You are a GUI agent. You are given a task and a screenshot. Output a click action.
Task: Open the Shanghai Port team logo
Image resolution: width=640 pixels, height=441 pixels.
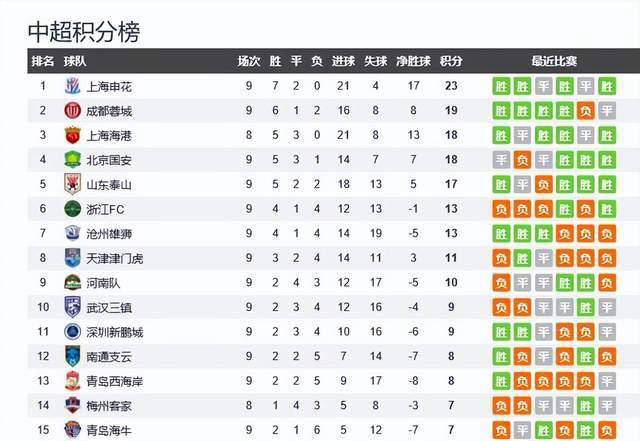73,135
